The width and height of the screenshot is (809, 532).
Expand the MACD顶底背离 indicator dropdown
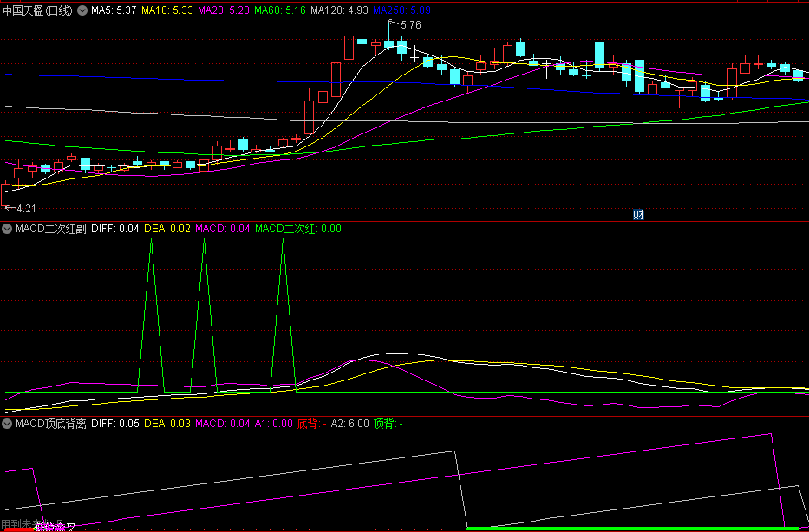pyautogui.click(x=8, y=424)
